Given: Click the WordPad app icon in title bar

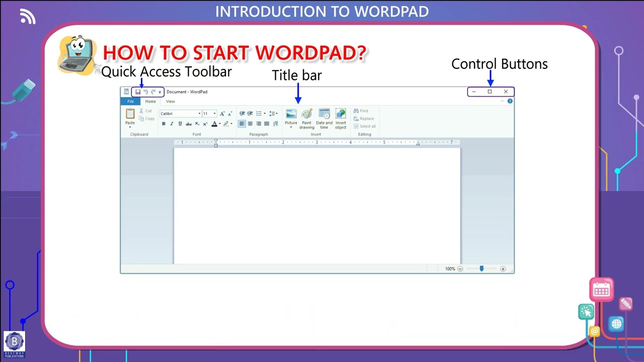Looking at the screenshot, I should pyautogui.click(x=127, y=92).
